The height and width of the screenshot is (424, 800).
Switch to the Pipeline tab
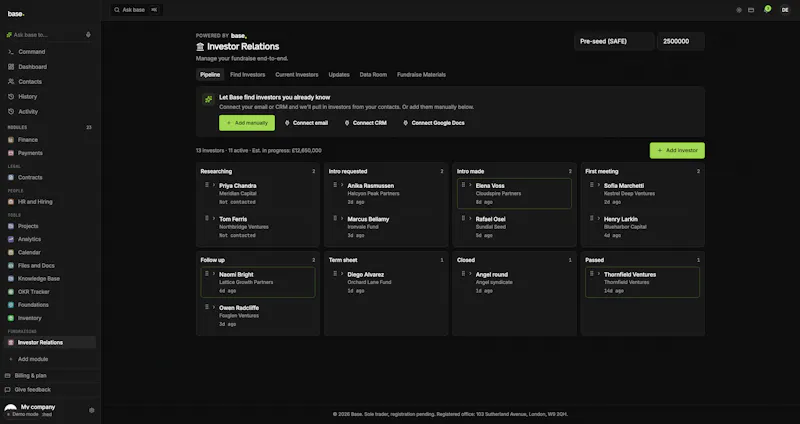coord(210,74)
